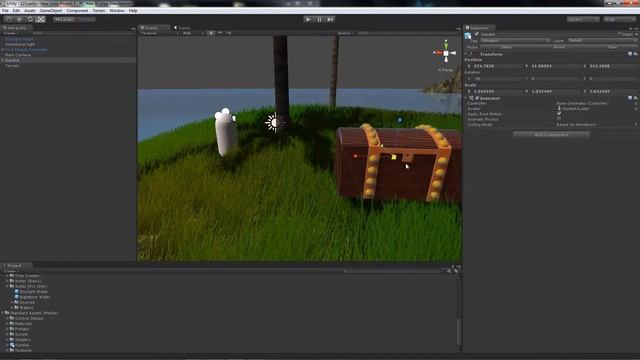Viewport: 640px width, 360px height.
Task: Select the Rotate tool in the toolbar
Action: 30,19
